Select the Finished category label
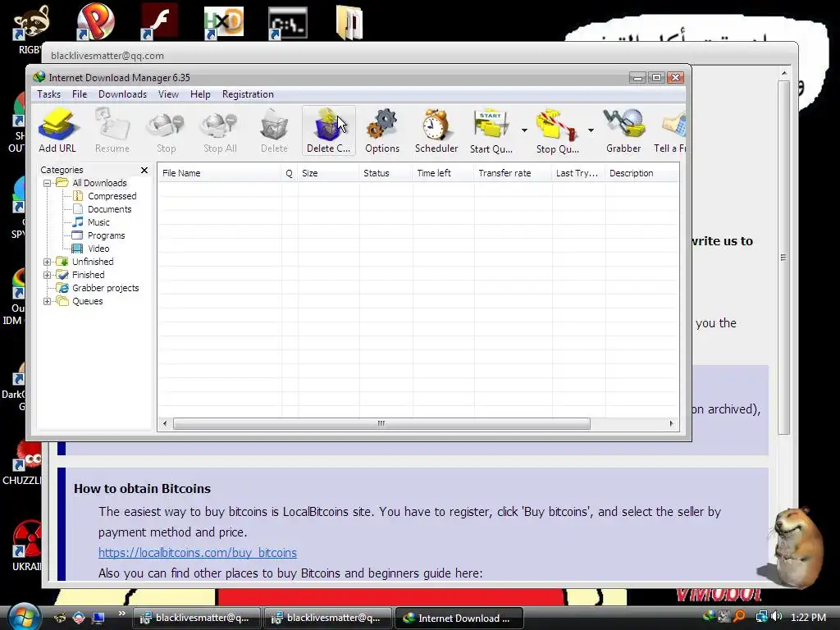 89,275
